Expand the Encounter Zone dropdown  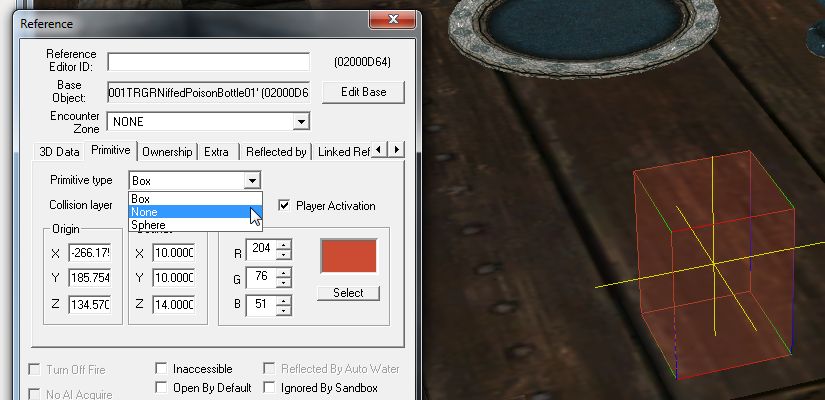[301, 122]
